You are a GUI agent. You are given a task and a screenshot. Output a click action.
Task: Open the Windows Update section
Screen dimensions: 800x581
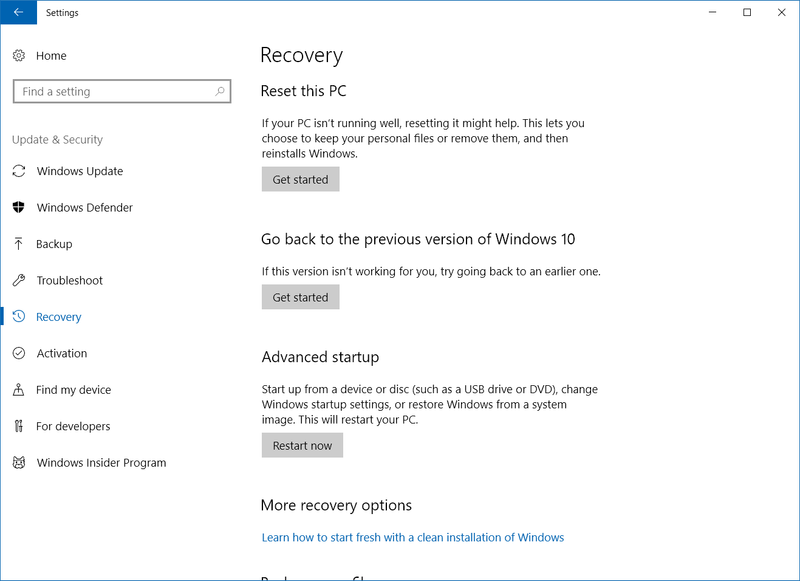80,171
